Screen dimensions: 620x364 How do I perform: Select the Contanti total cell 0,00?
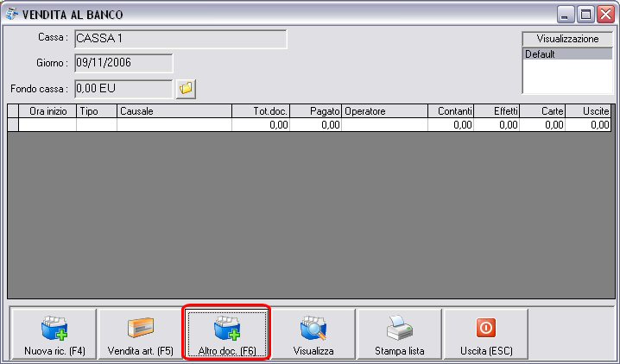tap(451, 125)
